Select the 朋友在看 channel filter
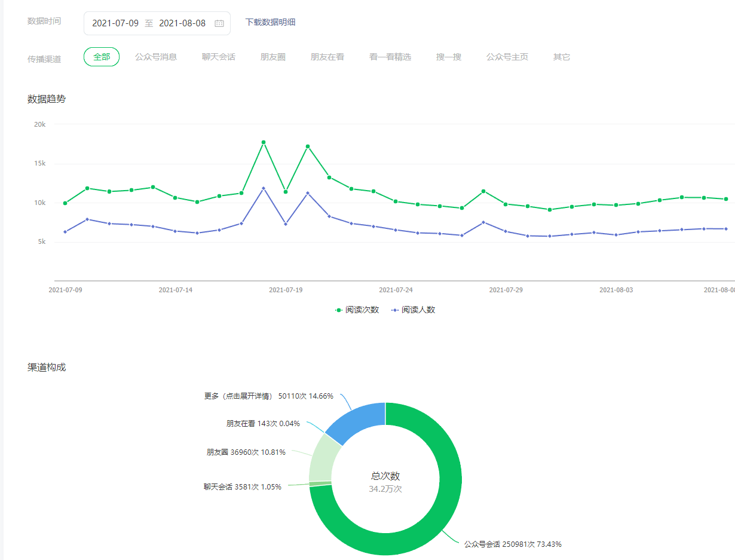 327,57
